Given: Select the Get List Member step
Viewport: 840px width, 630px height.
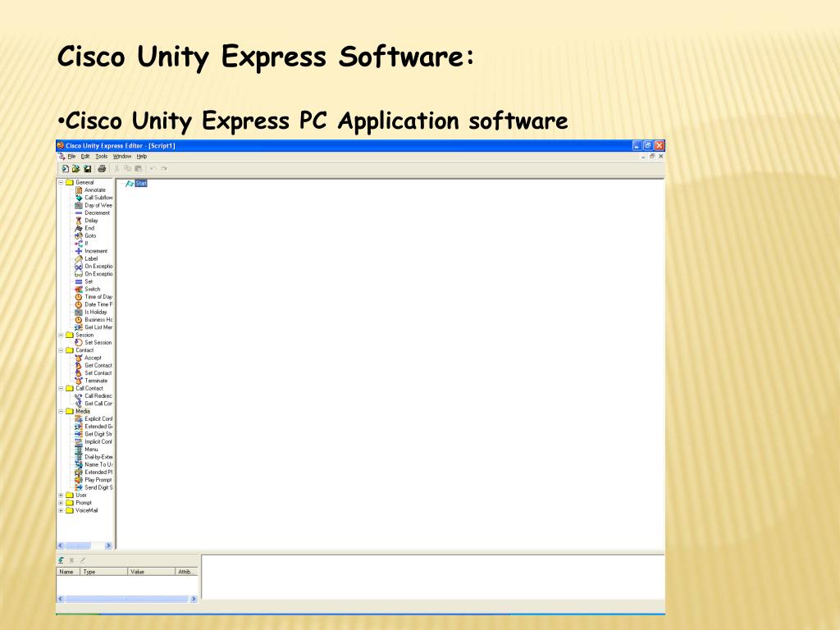Looking at the screenshot, I should point(94,327).
